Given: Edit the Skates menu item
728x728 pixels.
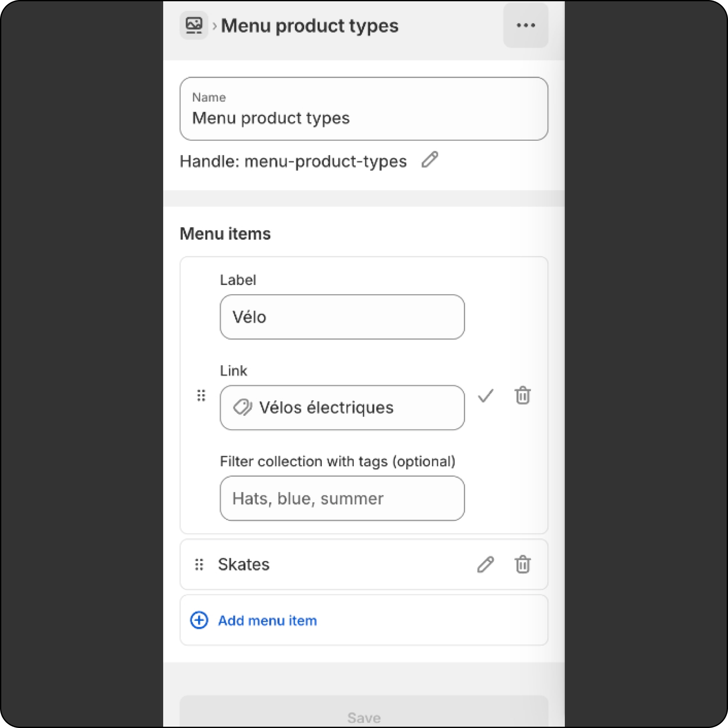Looking at the screenshot, I should [485, 564].
